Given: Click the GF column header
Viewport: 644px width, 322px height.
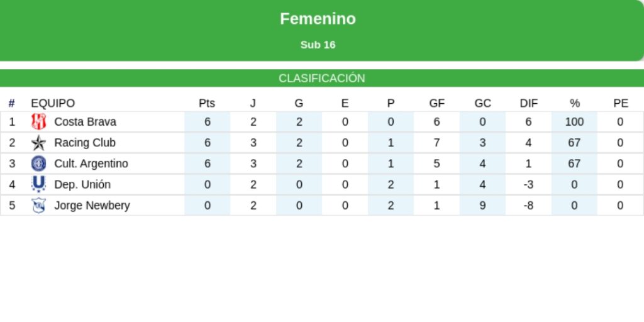Looking at the screenshot, I should 436,103.
